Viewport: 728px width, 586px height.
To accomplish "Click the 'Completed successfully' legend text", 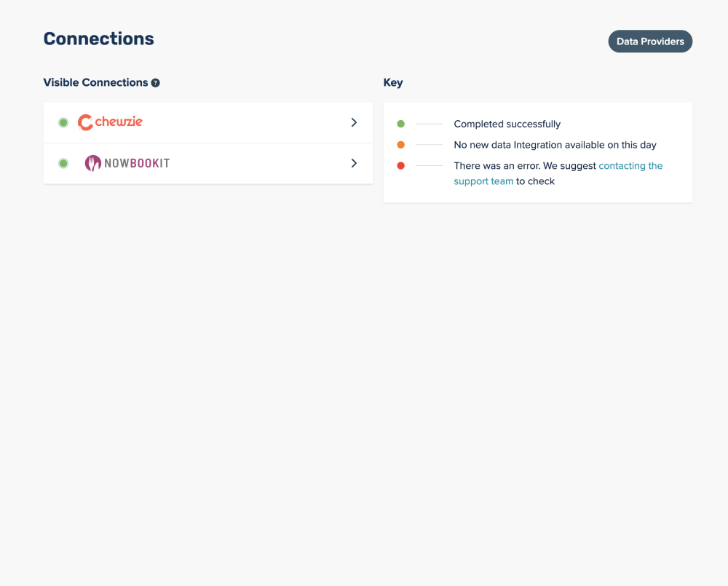I will click(507, 124).
